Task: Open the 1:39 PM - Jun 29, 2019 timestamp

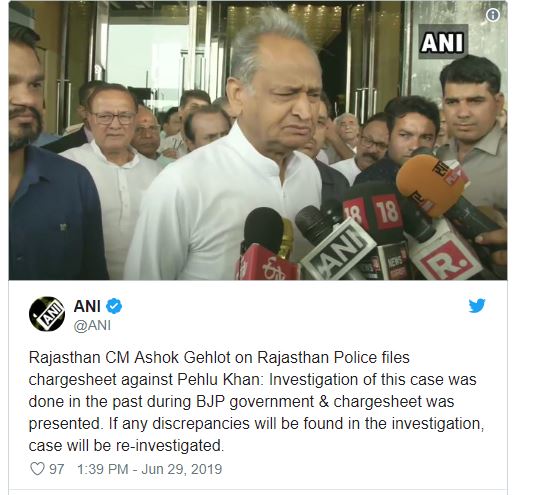Action: point(150,469)
